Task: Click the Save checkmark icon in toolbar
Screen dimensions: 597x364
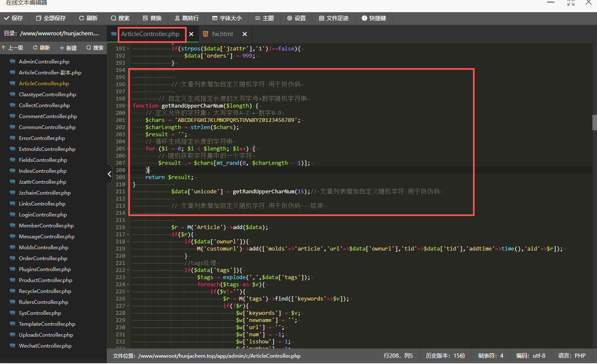Action: coord(7,18)
